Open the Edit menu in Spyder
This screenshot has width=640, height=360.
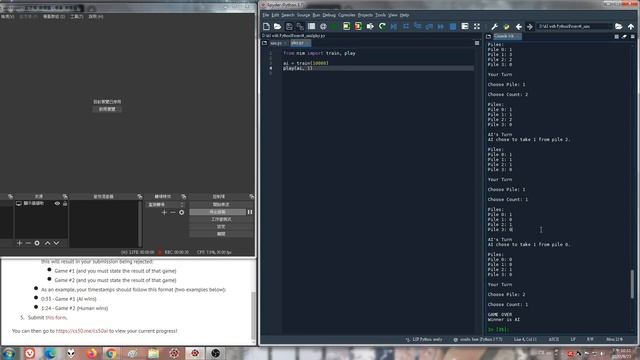tap(275, 15)
